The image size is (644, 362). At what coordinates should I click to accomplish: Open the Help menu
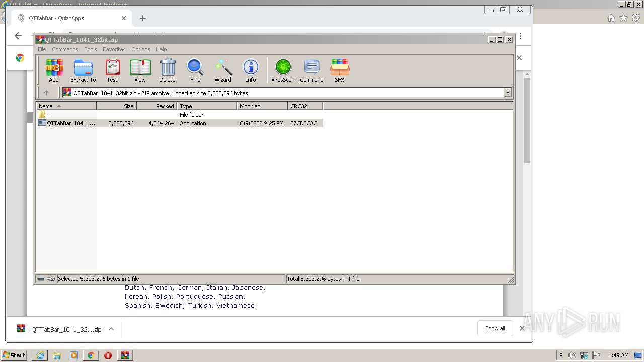(162, 49)
